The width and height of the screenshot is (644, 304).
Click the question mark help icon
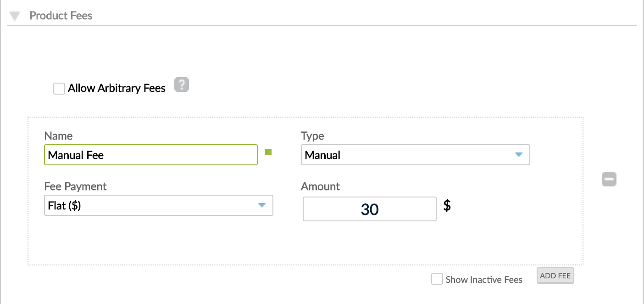(x=181, y=84)
